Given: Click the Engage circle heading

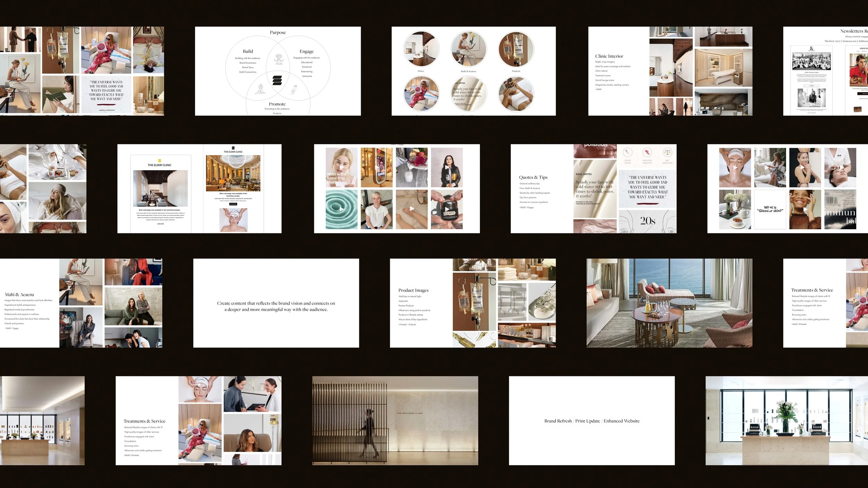Looking at the screenshot, I should [307, 51].
